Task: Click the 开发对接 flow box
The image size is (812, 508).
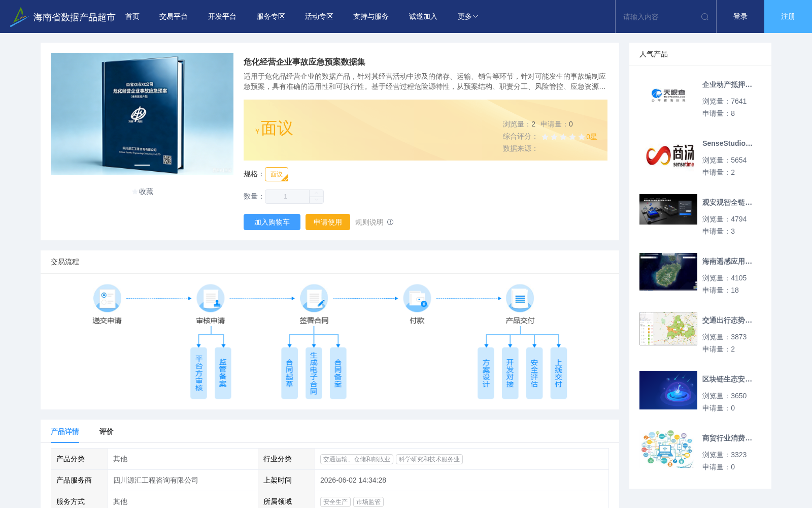Action: (x=510, y=373)
